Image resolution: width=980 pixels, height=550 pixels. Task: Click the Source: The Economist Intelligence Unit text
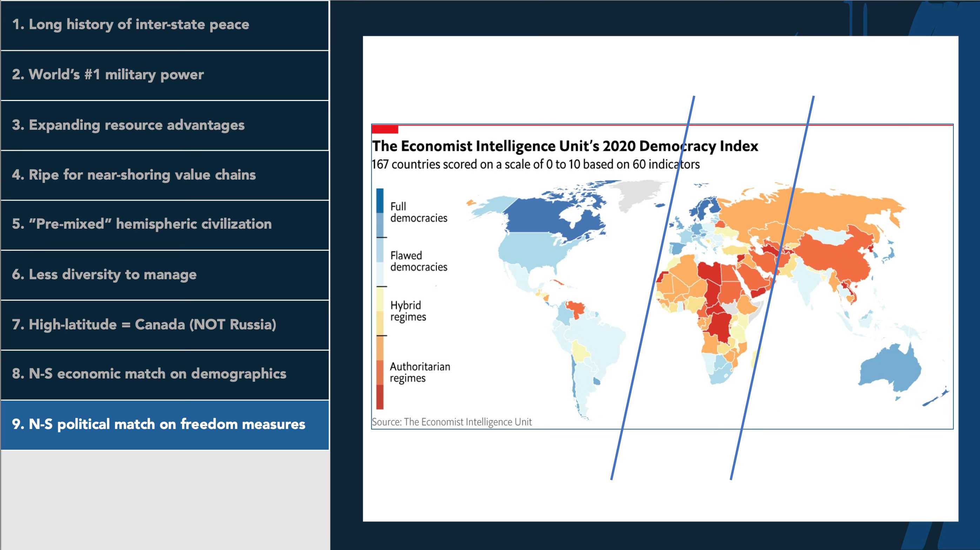pos(451,422)
